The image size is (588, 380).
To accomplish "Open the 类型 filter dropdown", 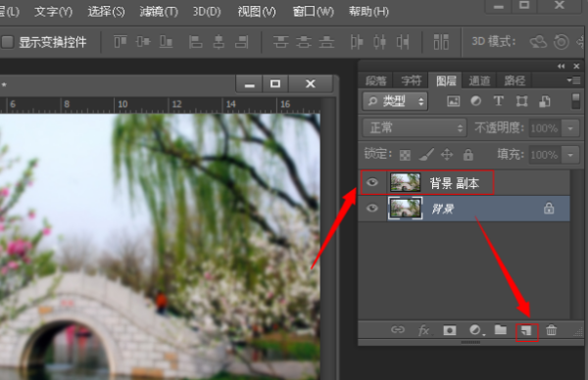I will pos(395,101).
